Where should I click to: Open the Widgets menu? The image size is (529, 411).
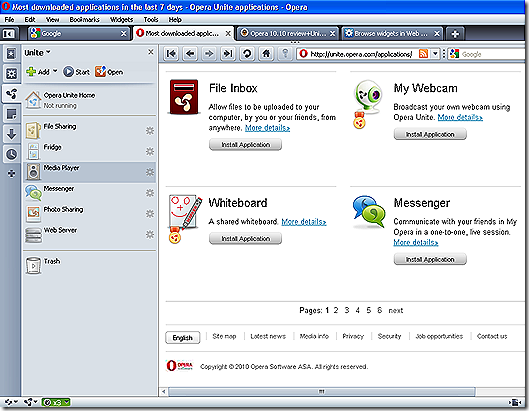pyautogui.click(x=121, y=20)
